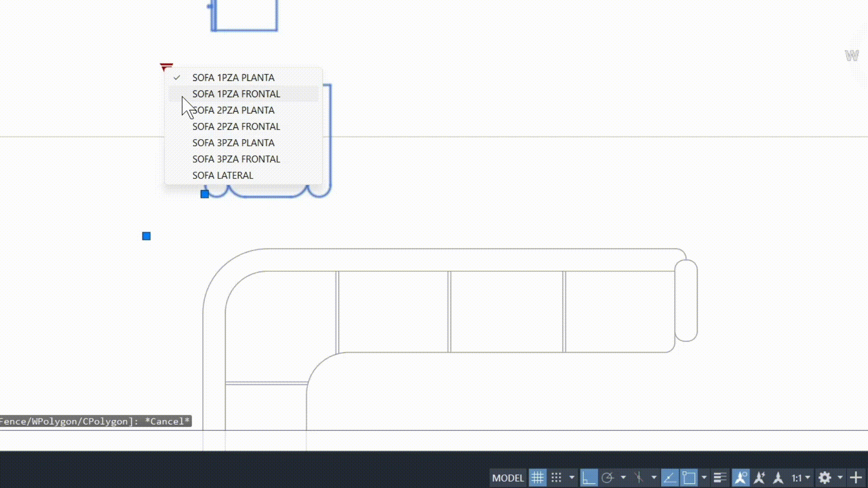
Task: Click the isometric drafting icon
Action: 639,478
